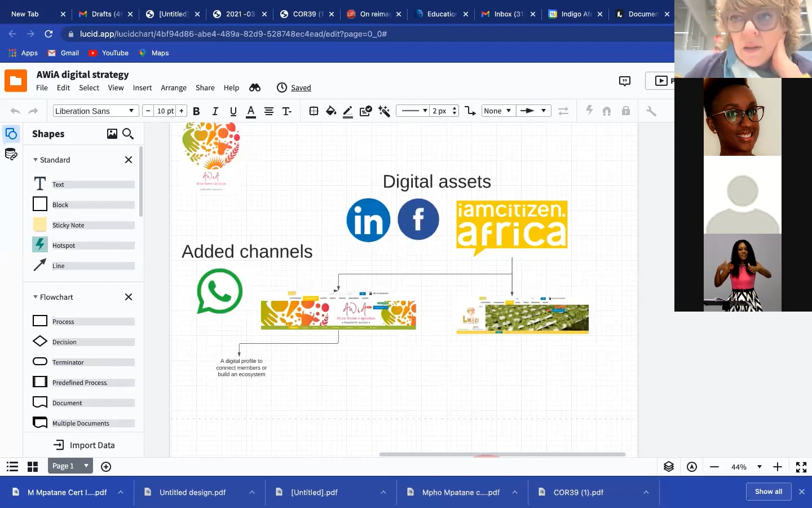
Task: Open text alignment options
Action: pos(269,111)
